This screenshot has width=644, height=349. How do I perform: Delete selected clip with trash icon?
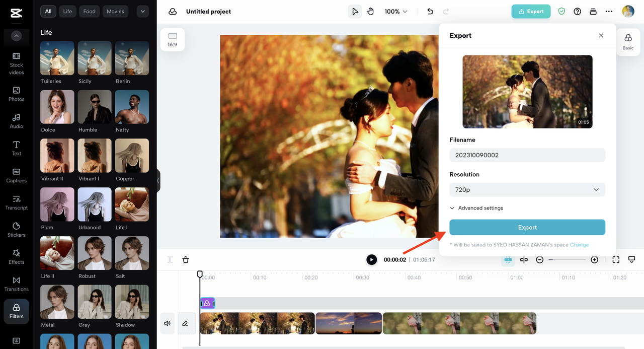pos(186,260)
